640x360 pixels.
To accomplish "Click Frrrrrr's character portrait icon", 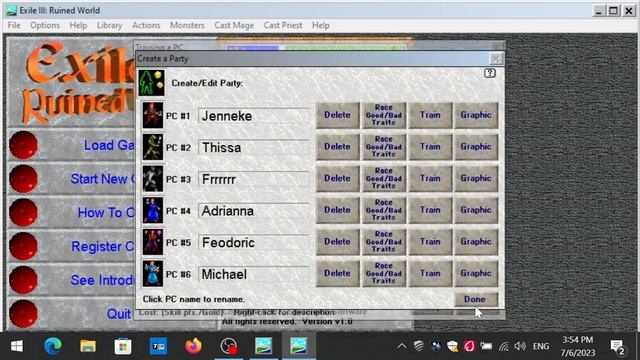I will pyautogui.click(x=153, y=178).
